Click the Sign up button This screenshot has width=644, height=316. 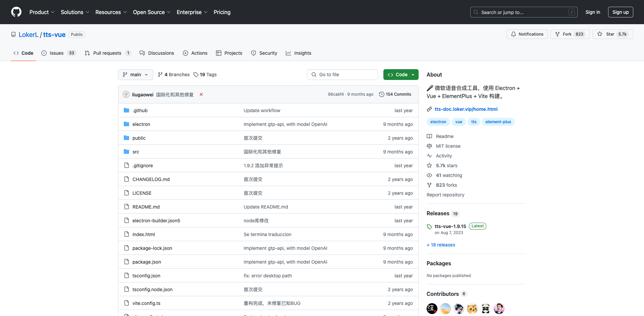pyautogui.click(x=621, y=12)
